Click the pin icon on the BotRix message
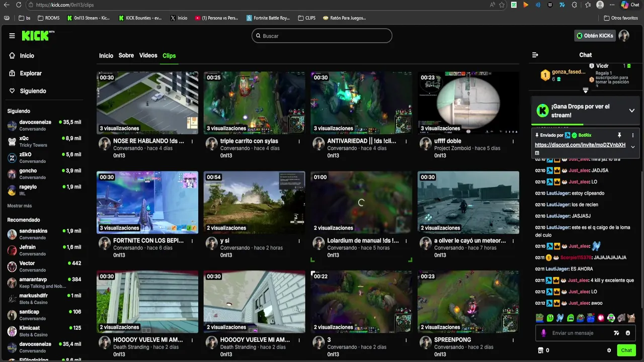The width and height of the screenshot is (644, 362). (x=620, y=135)
